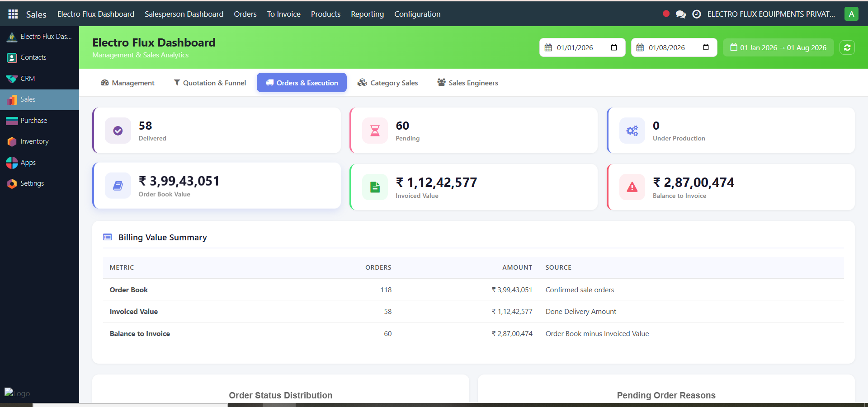Open Electro Flux Dashboard top menu
Viewport: 868px width, 407px height.
[x=96, y=14]
